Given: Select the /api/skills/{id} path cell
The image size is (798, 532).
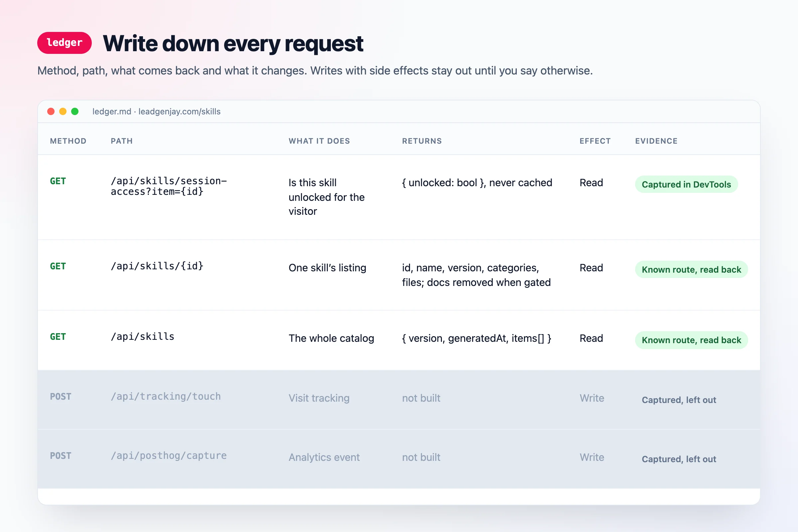Looking at the screenshot, I should [x=157, y=266].
